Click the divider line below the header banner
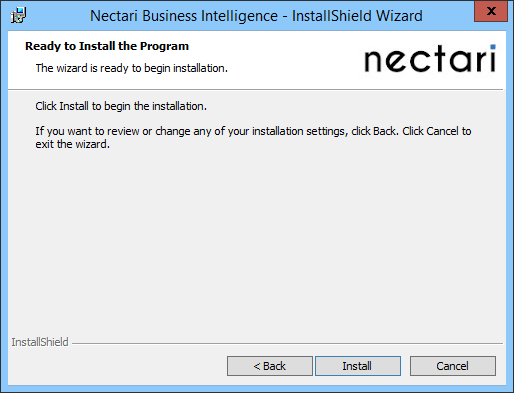 click(x=255, y=89)
